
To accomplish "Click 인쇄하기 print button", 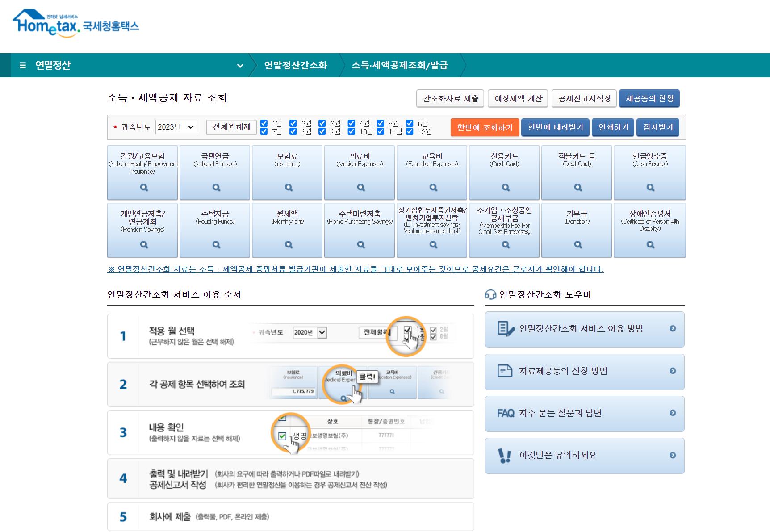I will tap(613, 127).
